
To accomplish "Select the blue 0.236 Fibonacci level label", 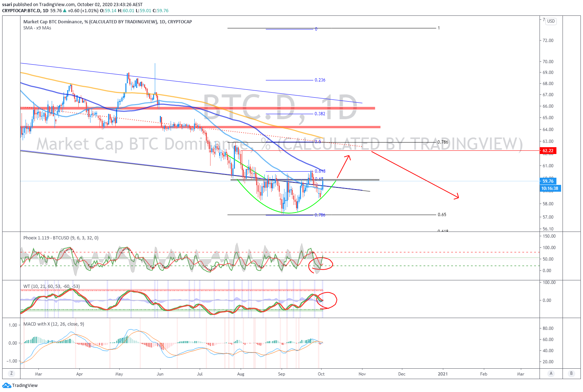I will [320, 80].
